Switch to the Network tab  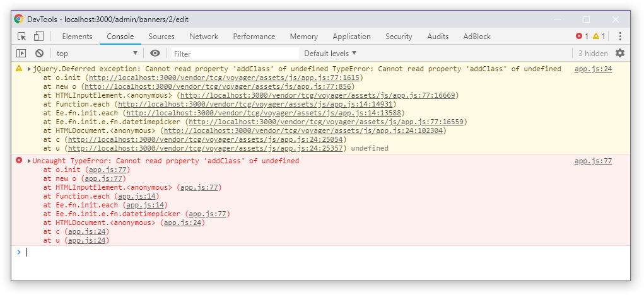[x=204, y=37]
